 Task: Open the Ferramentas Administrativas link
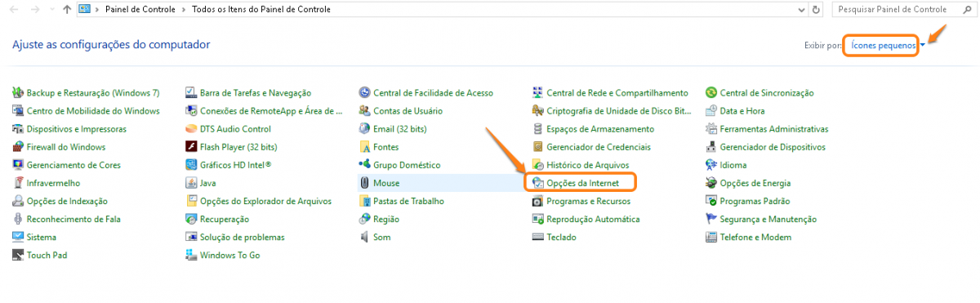[774, 129]
